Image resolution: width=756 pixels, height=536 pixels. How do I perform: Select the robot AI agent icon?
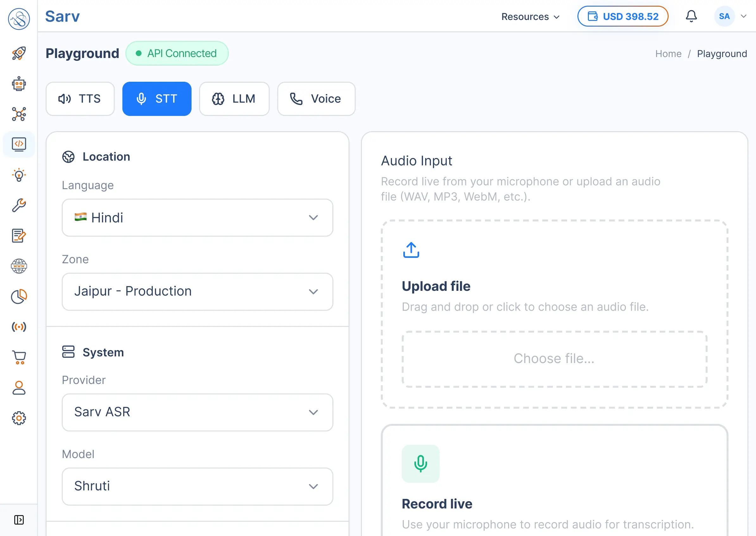pyautogui.click(x=19, y=84)
